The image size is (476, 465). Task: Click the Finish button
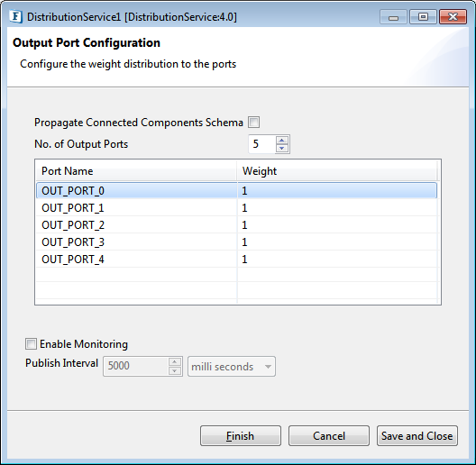[x=241, y=436]
